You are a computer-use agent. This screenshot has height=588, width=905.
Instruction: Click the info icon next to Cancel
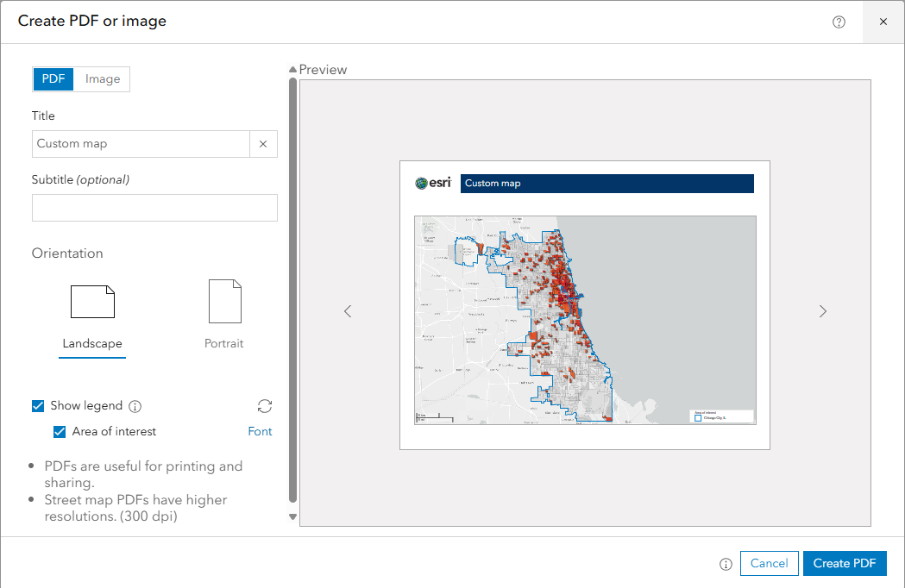pyautogui.click(x=726, y=564)
